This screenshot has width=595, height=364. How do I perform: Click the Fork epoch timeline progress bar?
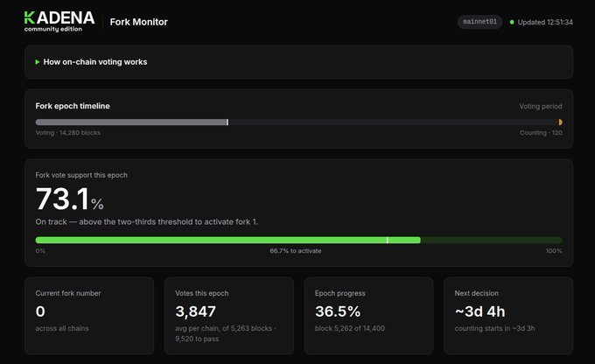(298, 122)
